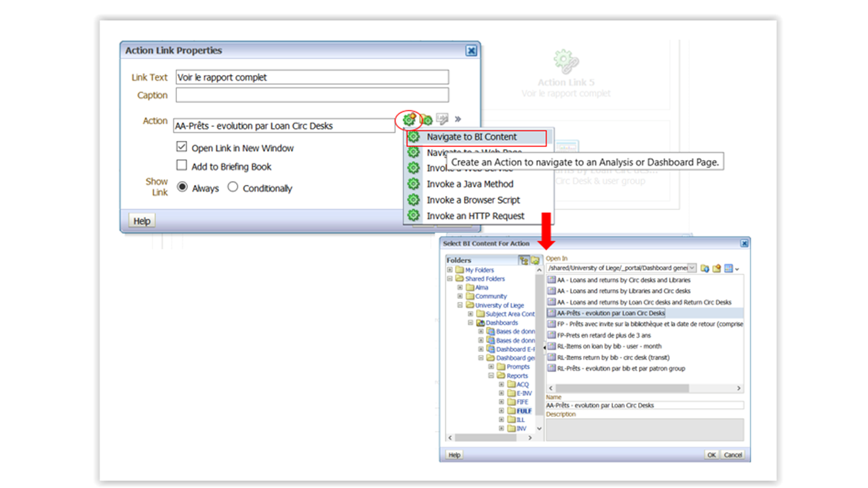Select the Dashboards folder in tree
This screenshot has height=488, width=868.
[x=497, y=323]
